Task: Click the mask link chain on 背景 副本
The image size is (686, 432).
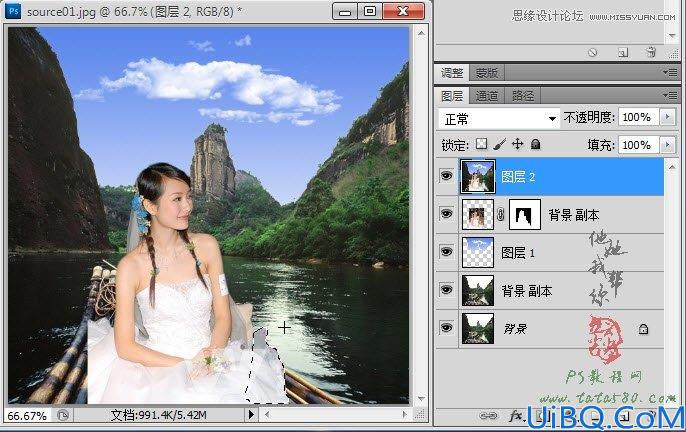Action: pyautogui.click(x=501, y=214)
